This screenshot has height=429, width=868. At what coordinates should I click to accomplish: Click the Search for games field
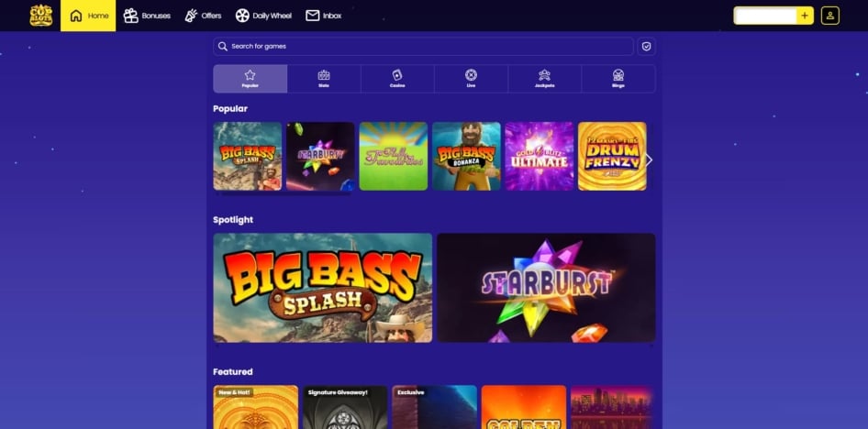coord(423,47)
